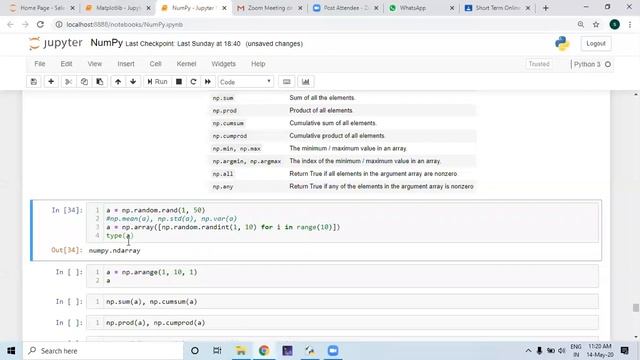Click the Python 3 kernel indicator

591,64
